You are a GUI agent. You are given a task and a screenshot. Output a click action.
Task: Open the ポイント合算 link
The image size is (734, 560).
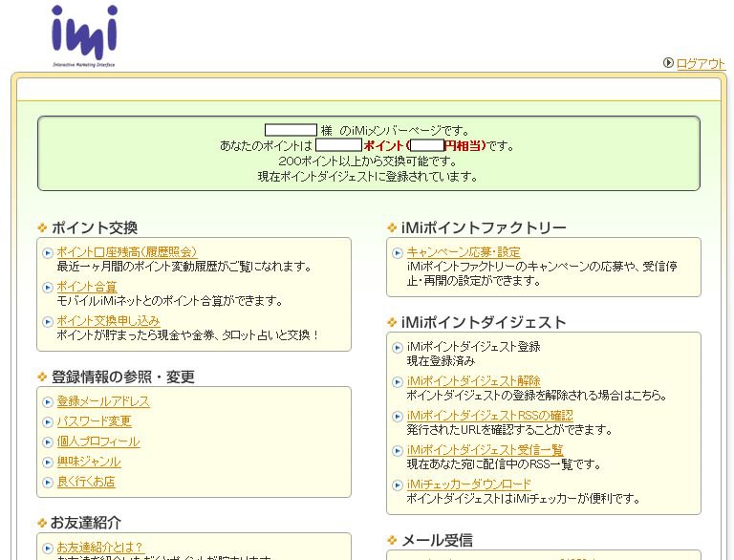click(x=87, y=287)
